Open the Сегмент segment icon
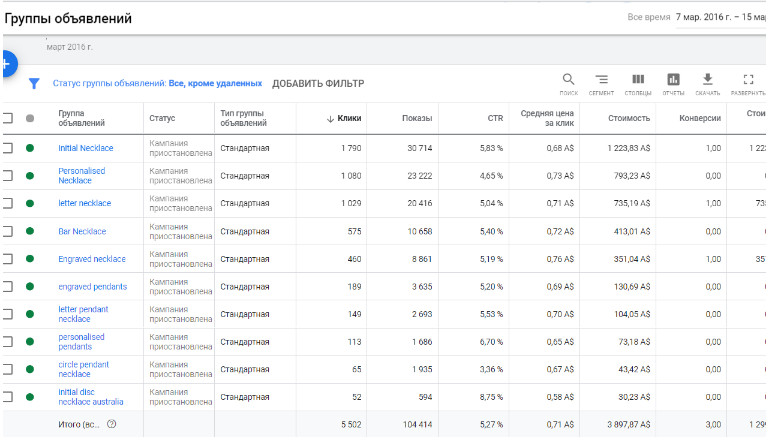 pyautogui.click(x=601, y=83)
